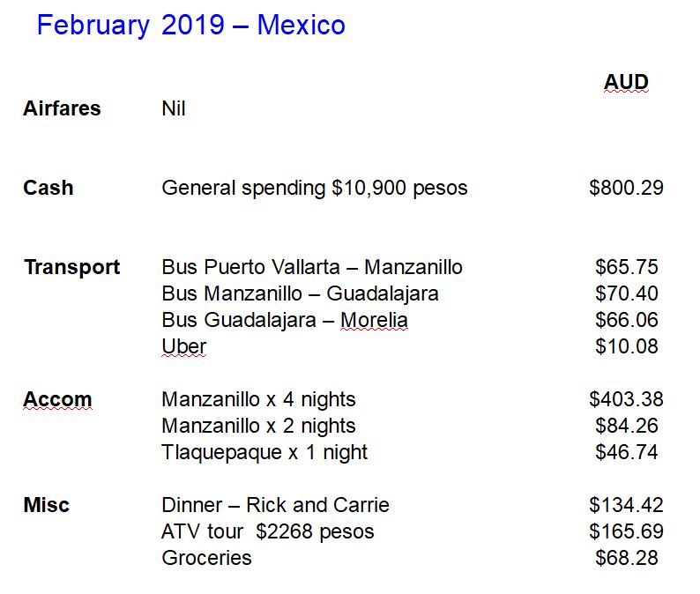Click the Transport category label

pos(71,267)
